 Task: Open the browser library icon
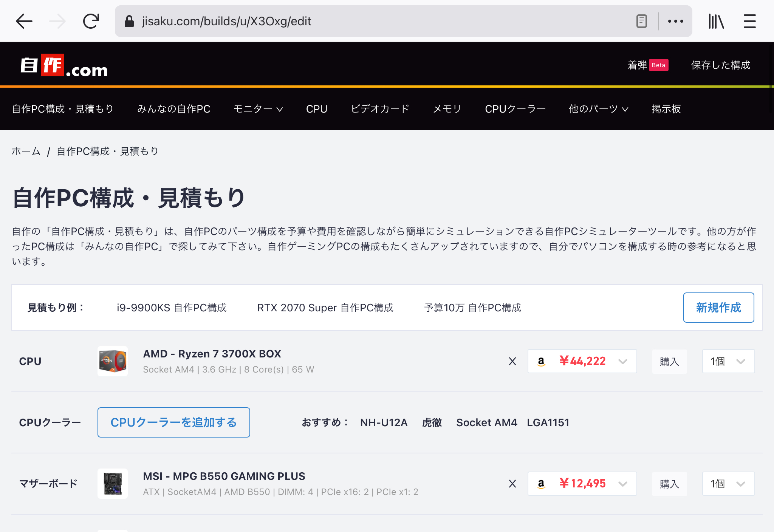[x=716, y=21]
